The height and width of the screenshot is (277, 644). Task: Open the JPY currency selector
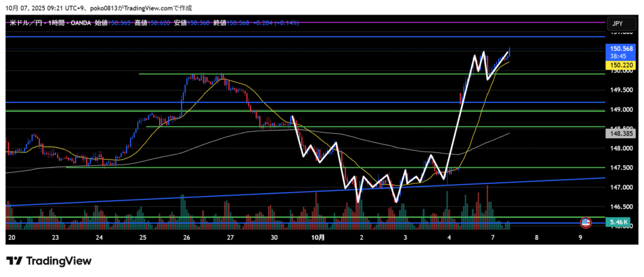tap(617, 23)
